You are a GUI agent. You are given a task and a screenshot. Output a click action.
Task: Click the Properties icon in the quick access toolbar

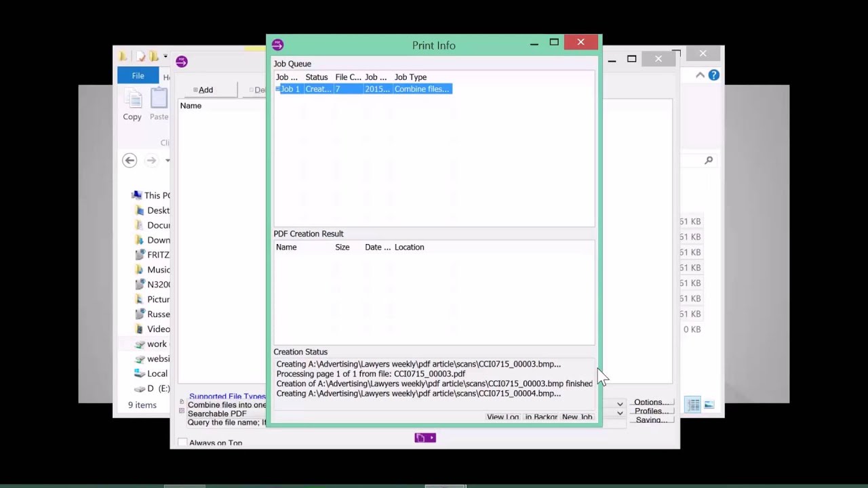tap(140, 56)
